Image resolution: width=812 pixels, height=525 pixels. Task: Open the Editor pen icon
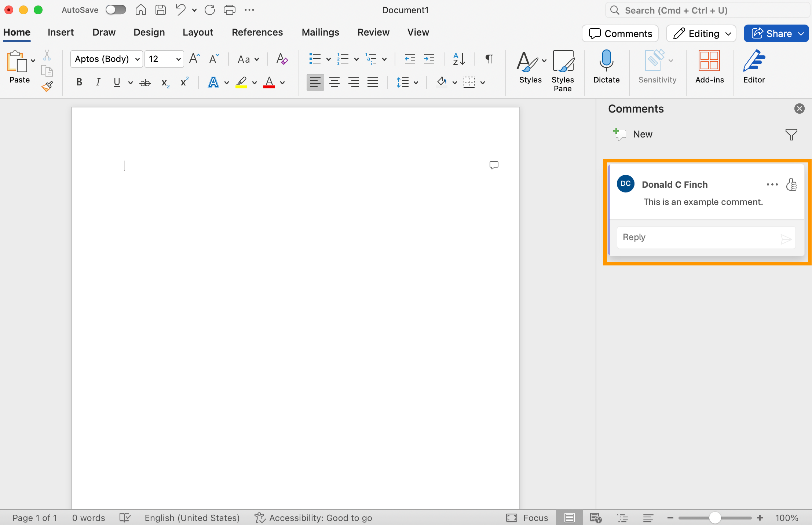click(754, 60)
